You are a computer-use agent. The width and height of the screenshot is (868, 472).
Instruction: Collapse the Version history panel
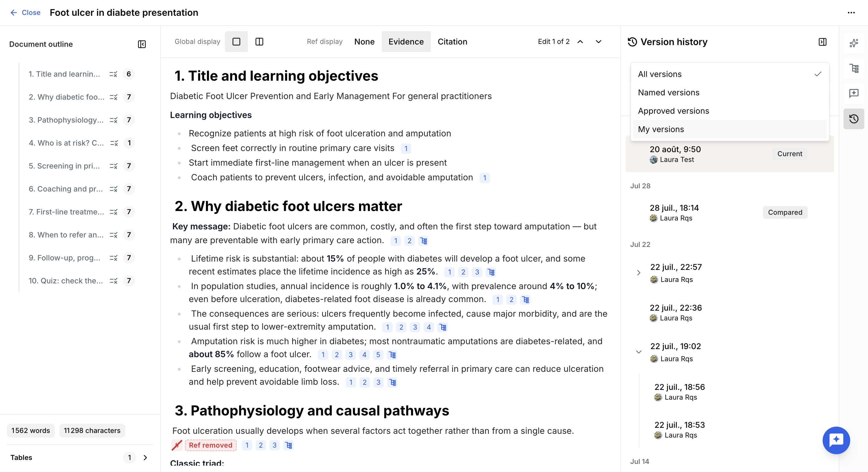pyautogui.click(x=822, y=42)
